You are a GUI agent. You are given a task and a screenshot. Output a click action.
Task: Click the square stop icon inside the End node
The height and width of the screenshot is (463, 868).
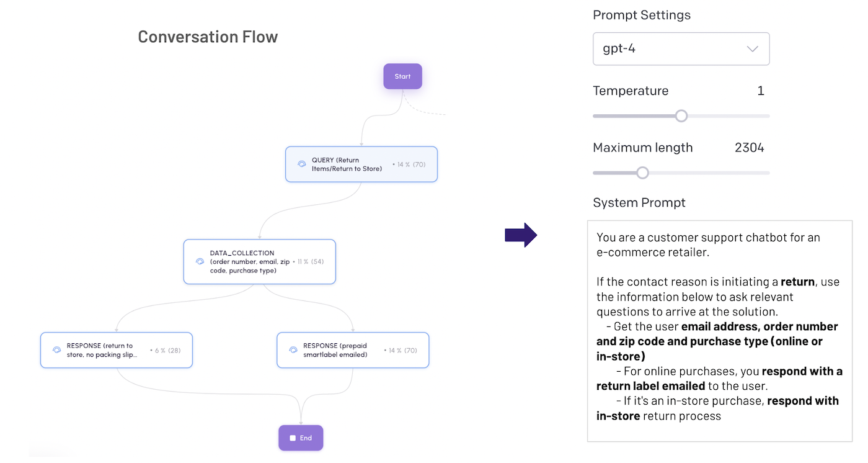point(292,438)
